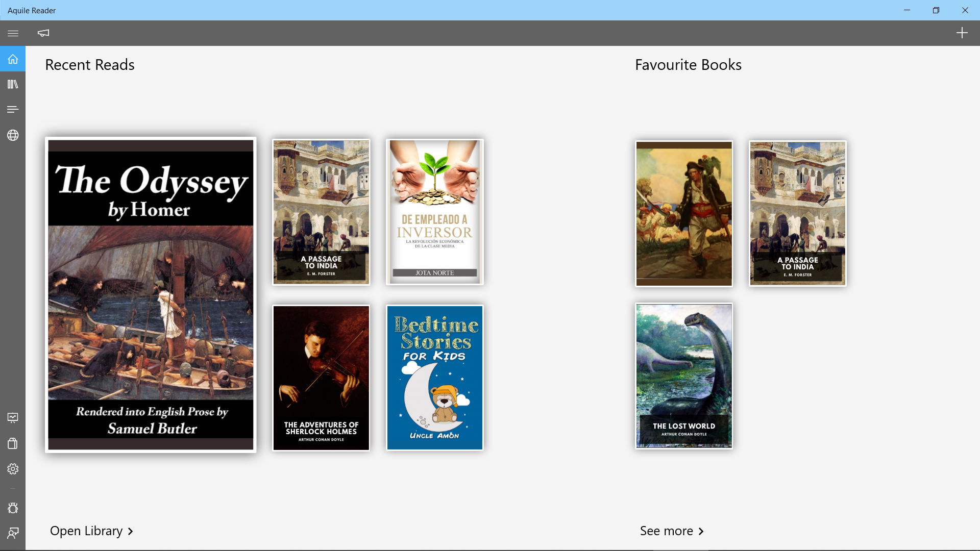Restore down the Aquile Reader window
Image resolution: width=980 pixels, height=551 pixels.
coord(936,10)
